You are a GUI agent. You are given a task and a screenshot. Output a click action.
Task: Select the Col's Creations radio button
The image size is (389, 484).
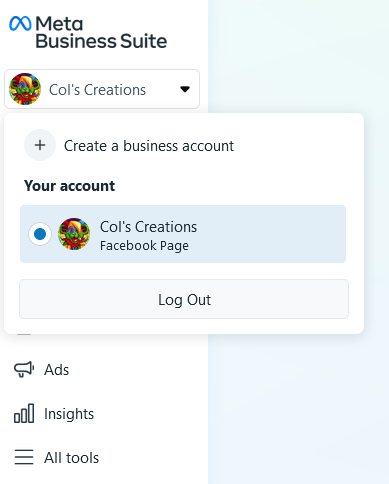[x=40, y=234]
